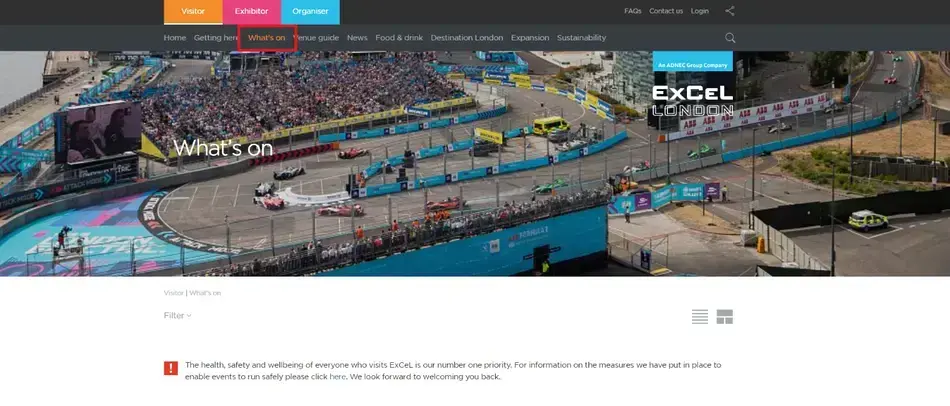Switch to grid view layout icon
The image size is (950, 406).
click(x=725, y=316)
